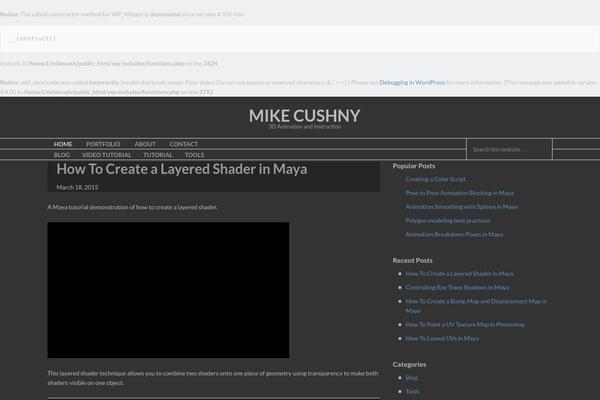The height and width of the screenshot is (400, 600).
Task: Click the March 18, 2015 post date
Action: point(77,187)
